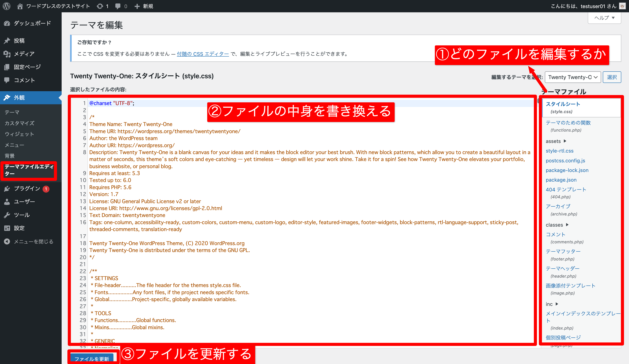Screen dimensions: 629x364
Task: Go to テーマ submenu
Action: (x=12, y=112)
